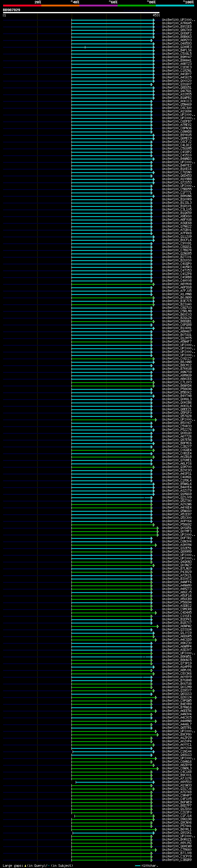This screenshot has height=868, width=197.
Task: Select UniRef100_A3HYM4 entry
Action: coord(177,545)
